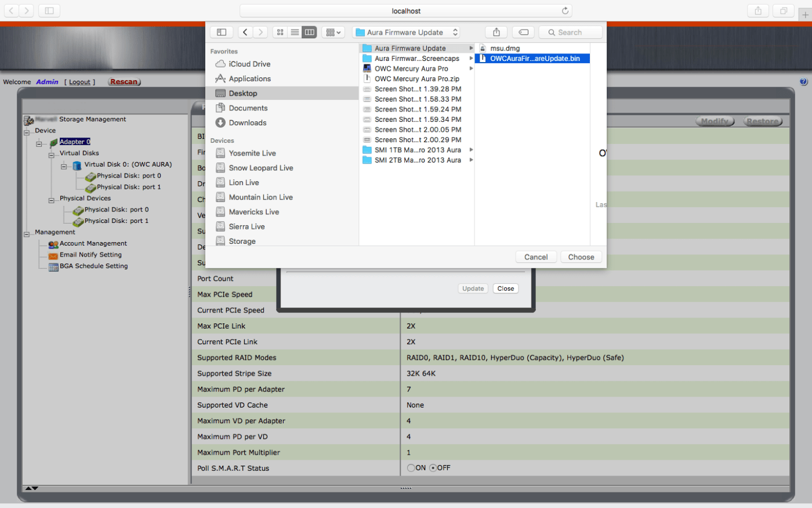The image size is (812, 508).
Task: Click tags button in file dialog
Action: pyautogui.click(x=523, y=33)
